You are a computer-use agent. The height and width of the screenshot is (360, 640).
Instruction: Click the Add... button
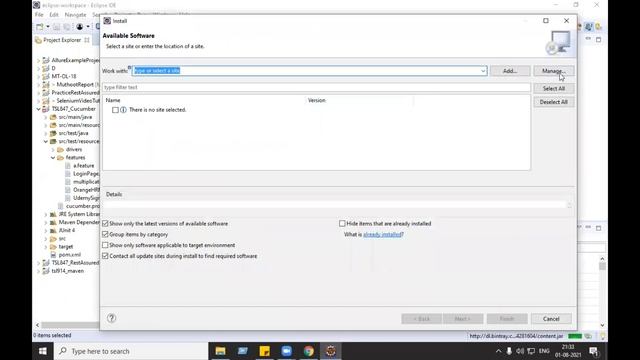tap(510, 71)
